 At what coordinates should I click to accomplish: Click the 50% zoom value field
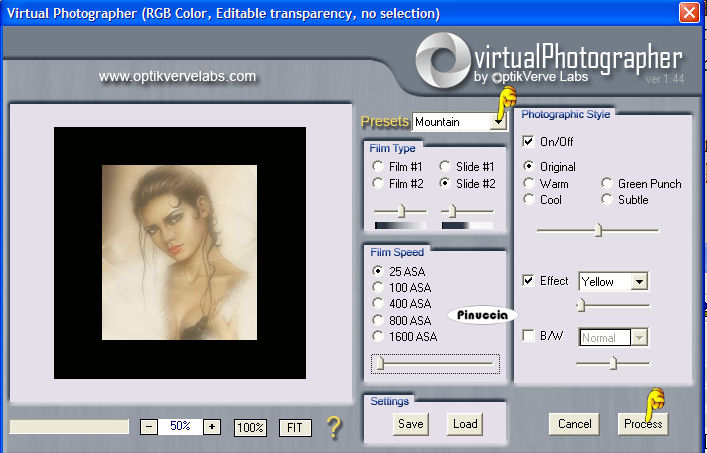(x=180, y=426)
